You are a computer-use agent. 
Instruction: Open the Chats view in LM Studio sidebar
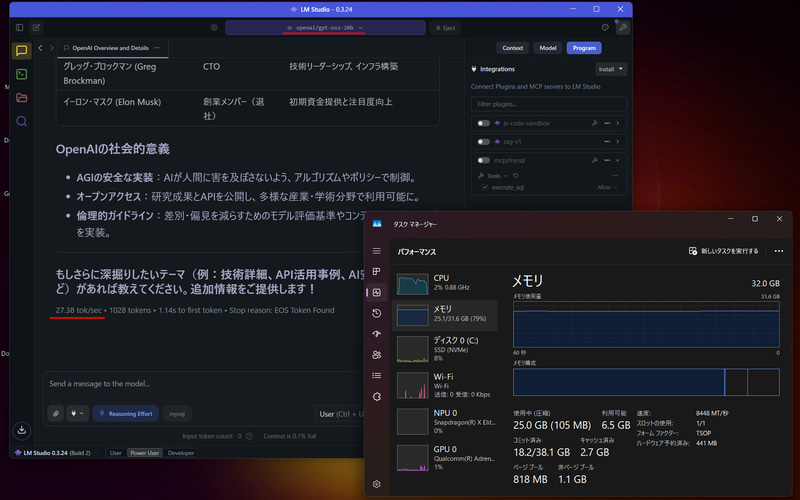[21, 51]
